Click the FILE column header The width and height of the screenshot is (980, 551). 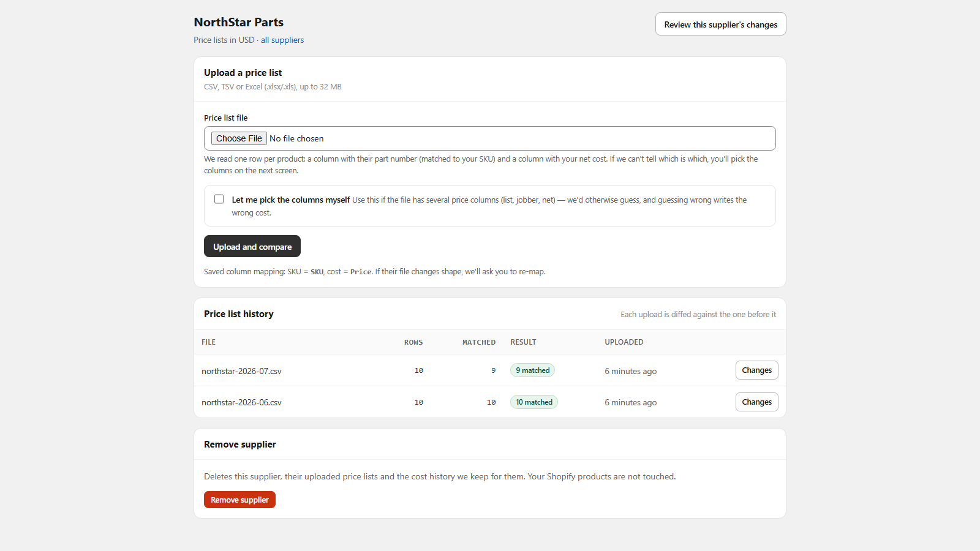[x=208, y=342]
